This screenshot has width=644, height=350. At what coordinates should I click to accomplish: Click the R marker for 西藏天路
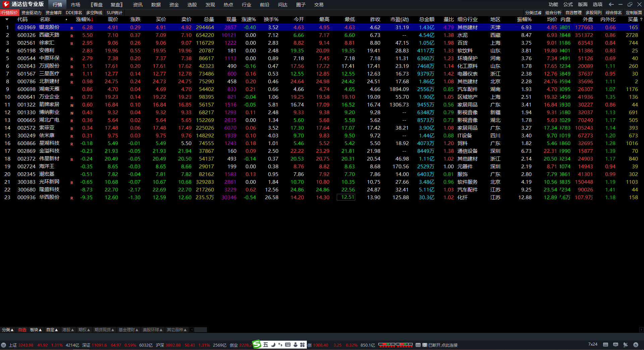point(72,36)
